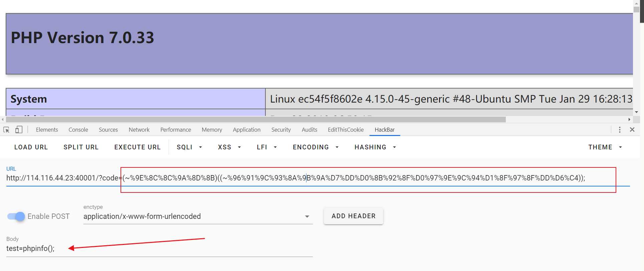Click the inspect element picker icon

coord(6,130)
